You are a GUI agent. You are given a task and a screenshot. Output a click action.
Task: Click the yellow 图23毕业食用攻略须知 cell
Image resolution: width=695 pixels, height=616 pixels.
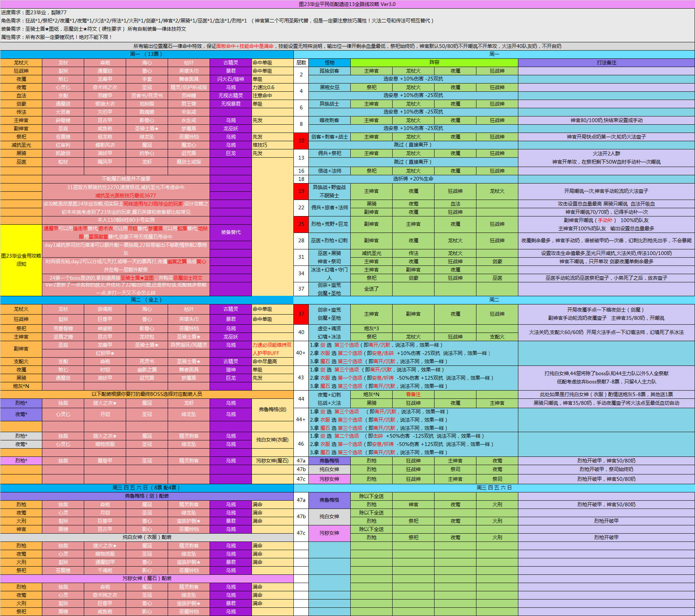21,260
